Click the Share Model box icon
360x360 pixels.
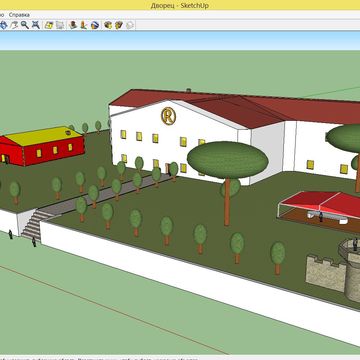(x=119, y=25)
